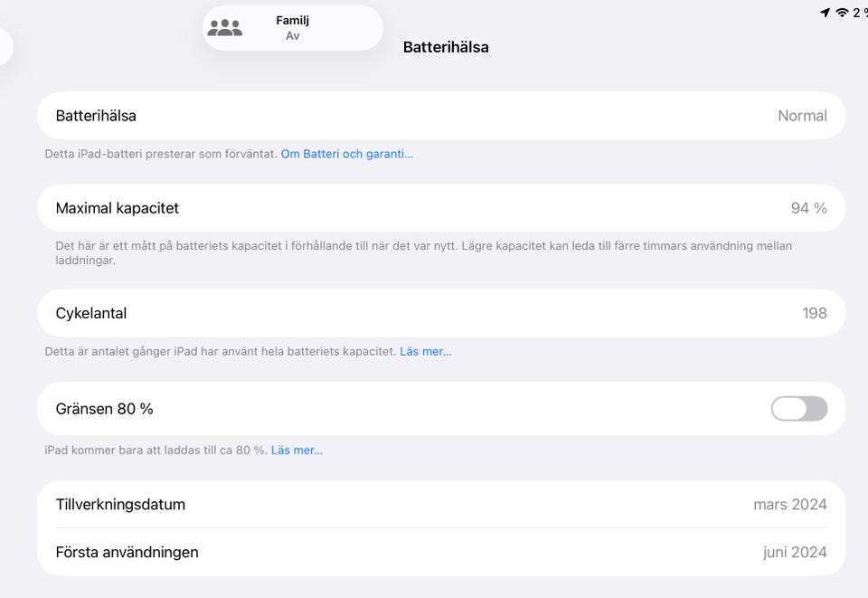Tap the Familj Av banner
Screen dimensions: 868x598
point(292,28)
